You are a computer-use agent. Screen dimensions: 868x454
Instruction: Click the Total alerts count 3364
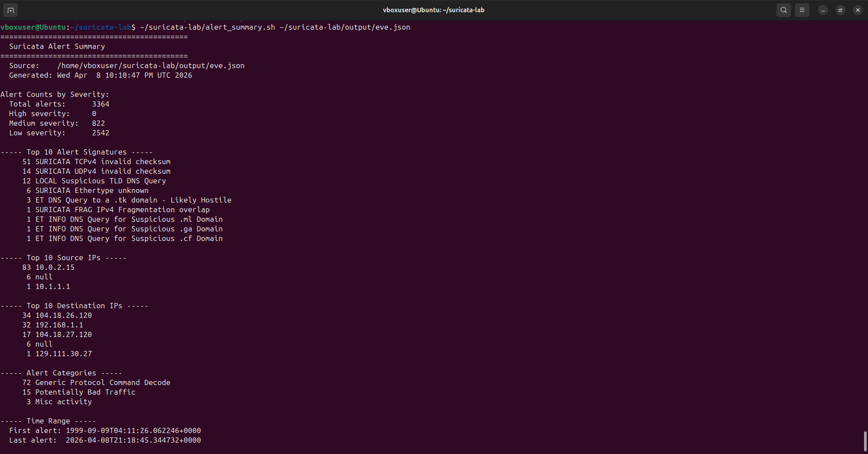click(x=100, y=104)
